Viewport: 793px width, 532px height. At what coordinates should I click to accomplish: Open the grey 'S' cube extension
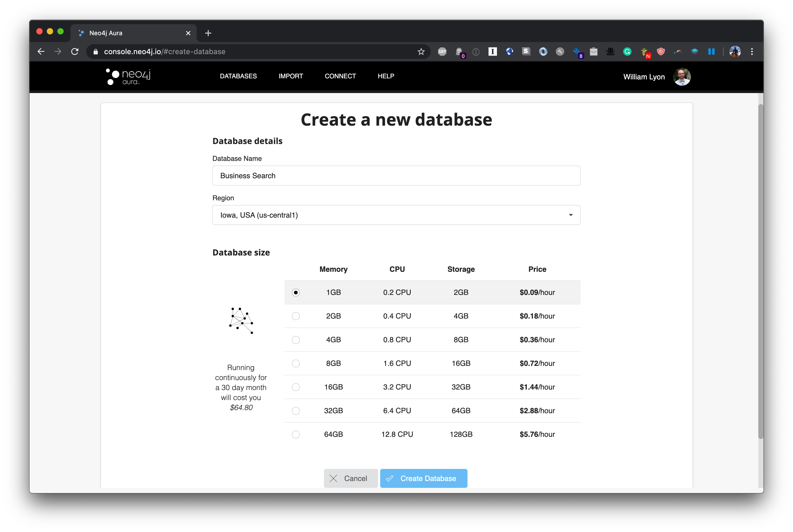pos(526,52)
